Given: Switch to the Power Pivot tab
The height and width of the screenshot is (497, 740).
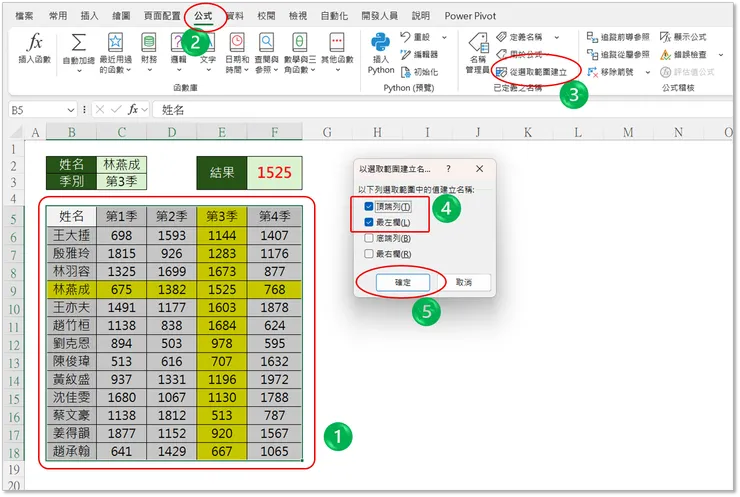Looking at the screenshot, I should point(470,16).
